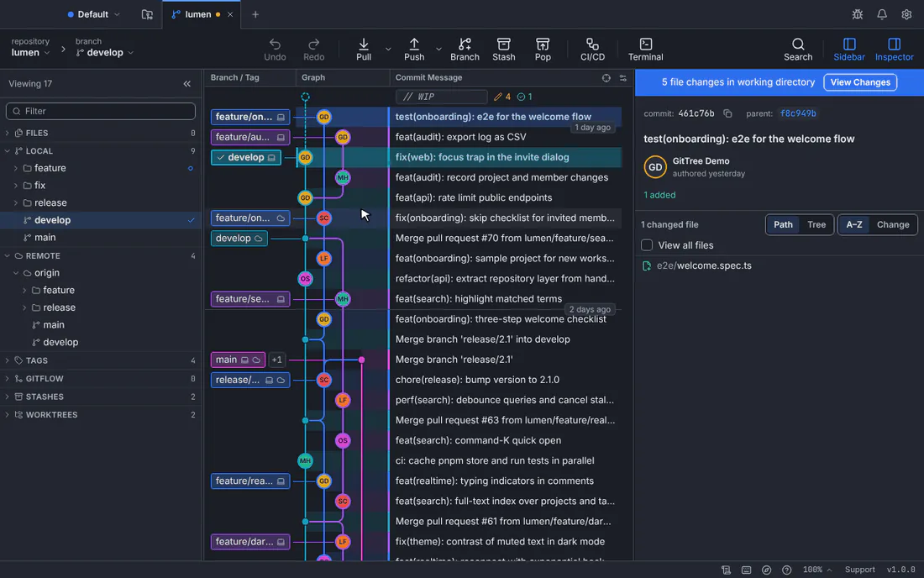Open Push options dropdown arrow
924x578 pixels.
point(438,50)
